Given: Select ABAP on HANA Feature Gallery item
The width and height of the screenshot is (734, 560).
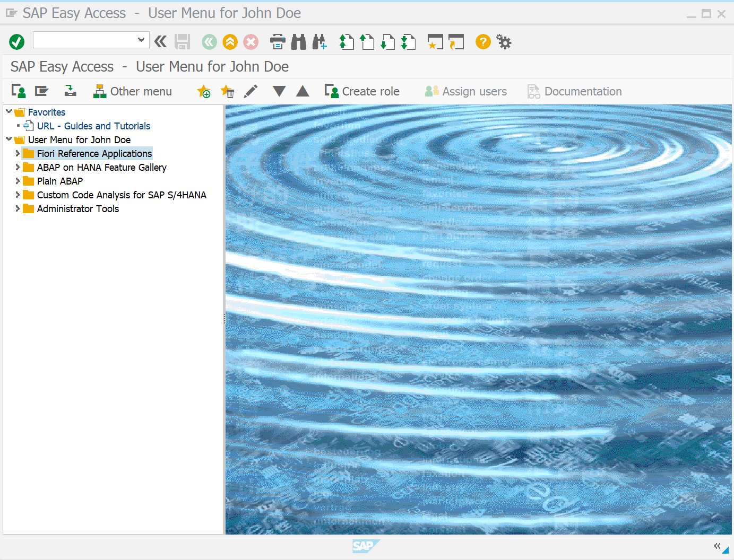Looking at the screenshot, I should [102, 167].
